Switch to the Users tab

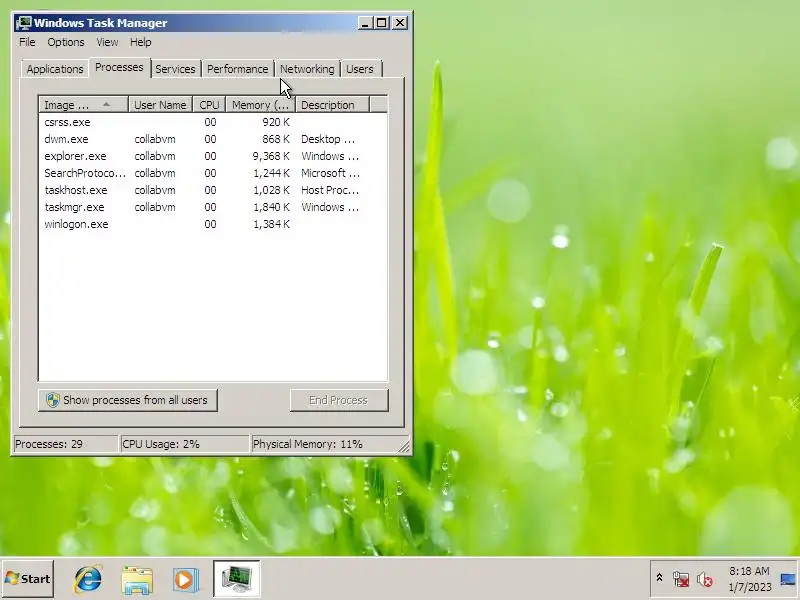coord(360,69)
